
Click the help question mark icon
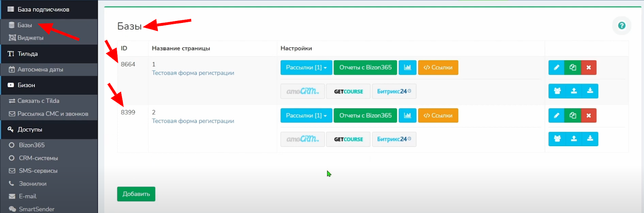621,25
